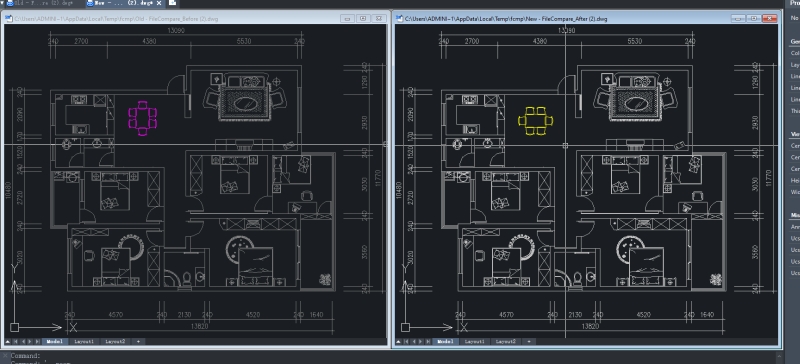Jump to first layout in FileCompare_Before window
Screen dimensions: 800x364
click(x=15, y=342)
